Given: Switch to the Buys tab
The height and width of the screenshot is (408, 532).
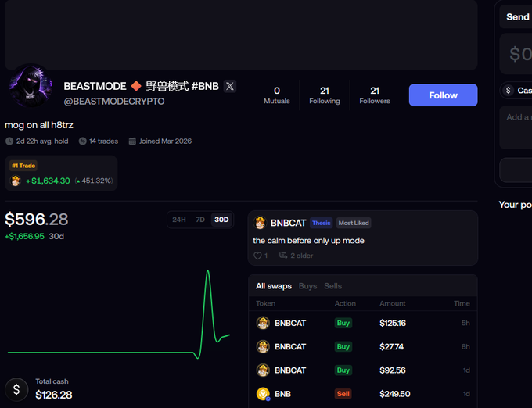Looking at the screenshot, I should [x=307, y=286].
